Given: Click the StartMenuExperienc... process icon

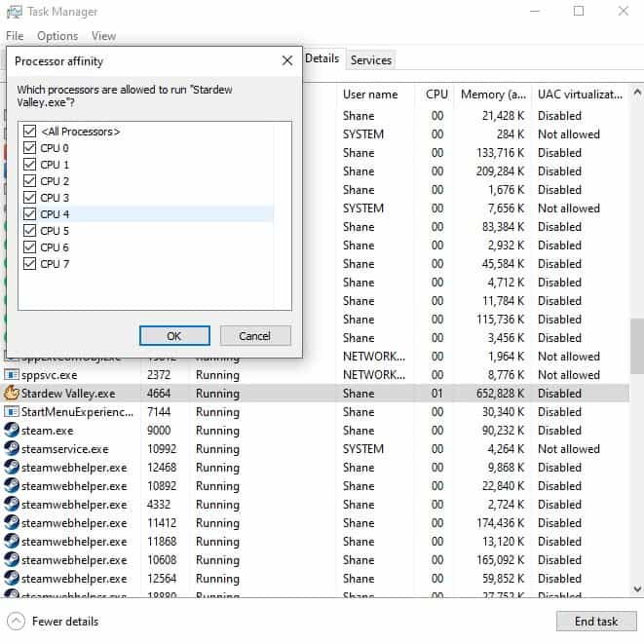Looking at the screenshot, I should 11,411.
